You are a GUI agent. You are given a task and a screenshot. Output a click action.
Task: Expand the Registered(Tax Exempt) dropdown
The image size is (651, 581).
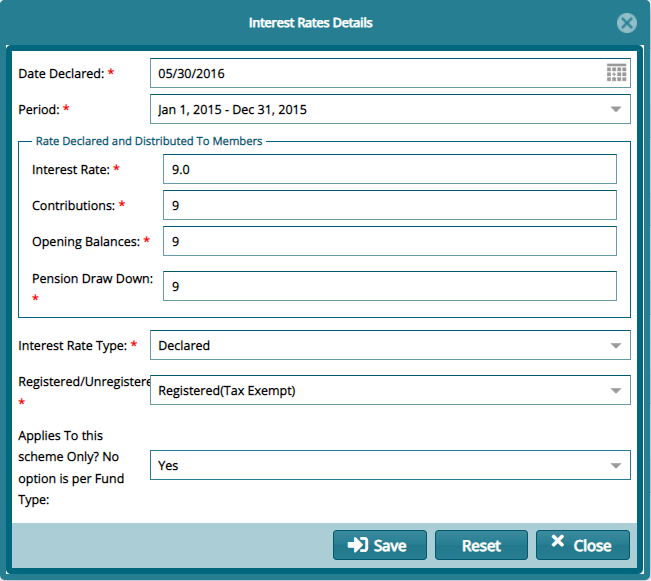click(616, 391)
